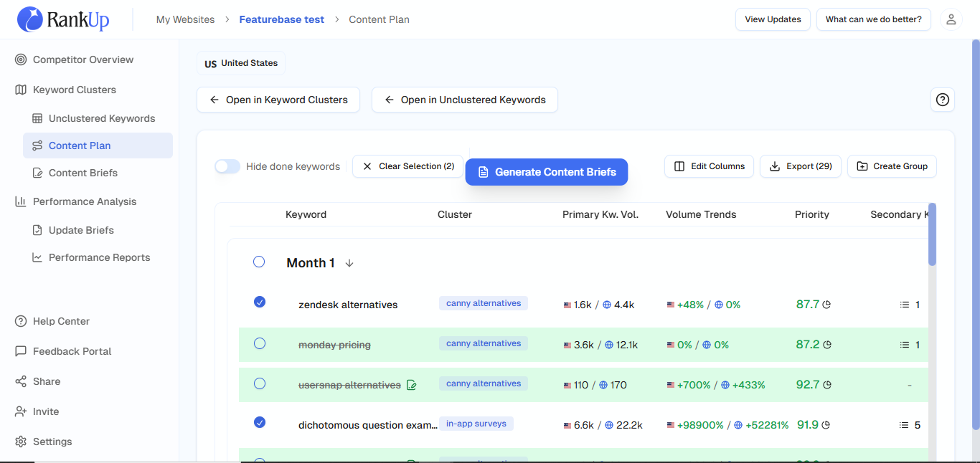Uncheck the zendesk alternatives row

260,302
